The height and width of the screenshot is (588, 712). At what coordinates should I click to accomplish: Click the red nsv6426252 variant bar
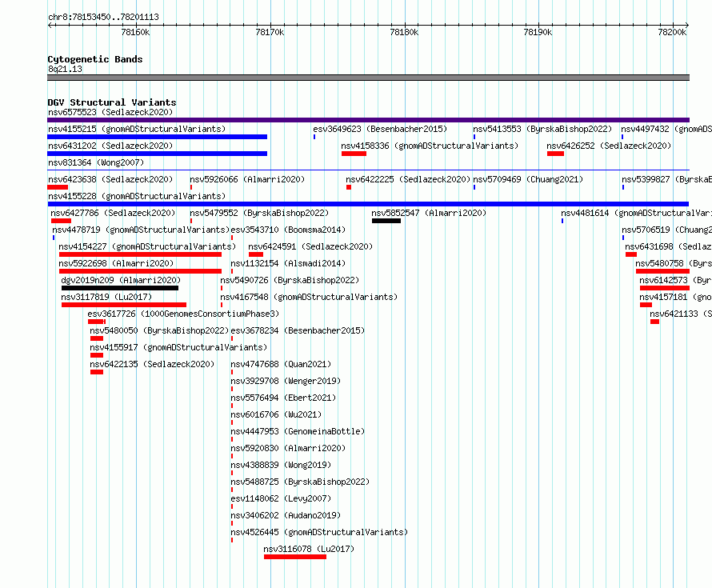coord(555,154)
